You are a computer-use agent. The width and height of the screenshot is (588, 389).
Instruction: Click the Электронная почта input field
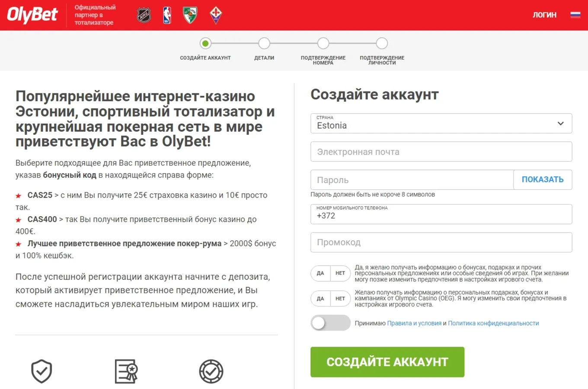[x=441, y=152]
